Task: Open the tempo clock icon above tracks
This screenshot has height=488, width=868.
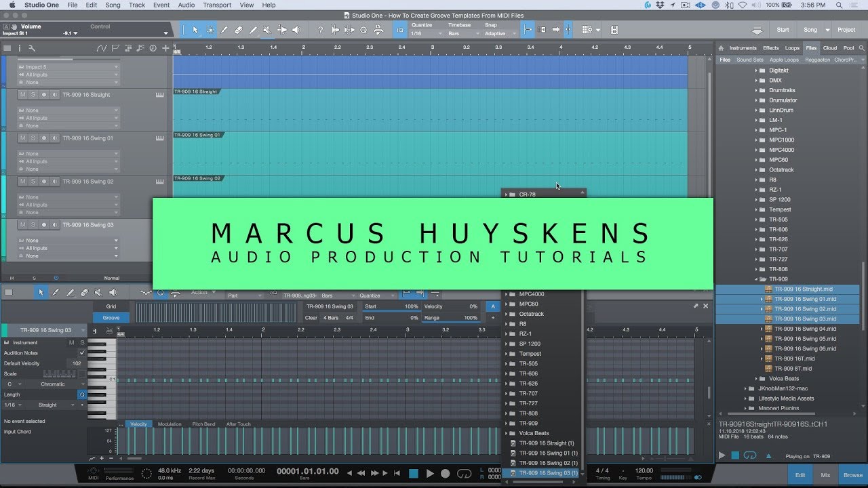Action: tap(153, 48)
